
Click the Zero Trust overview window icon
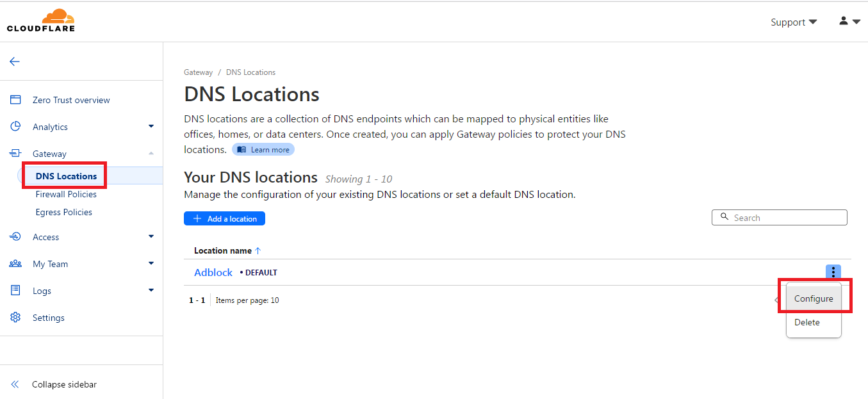pos(15,100)
